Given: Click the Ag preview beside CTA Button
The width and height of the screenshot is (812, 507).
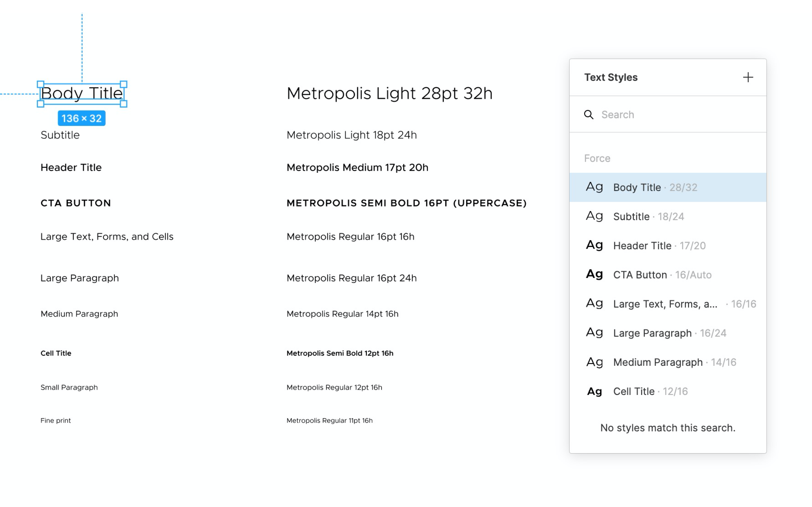Looking at the screenshot, I should click(x=594, y=275).
